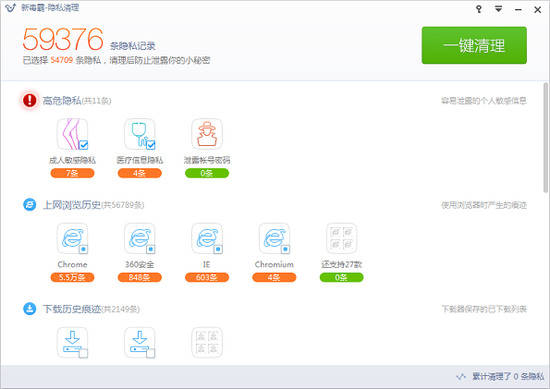This screenshot has height=389, width=550.
Task: Open the 成人敏感隐私 leg icon
Action: click(x=72, y=134)
